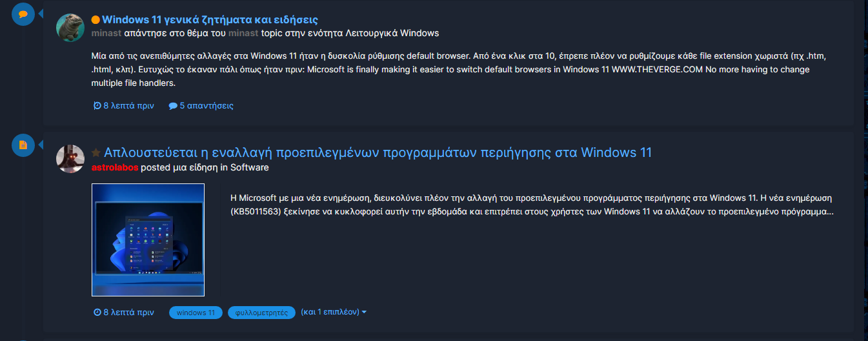This screenshot has width=868, height=341.
Task: Go to Λειτουργικά Windows section
Action: pos(391,33)
